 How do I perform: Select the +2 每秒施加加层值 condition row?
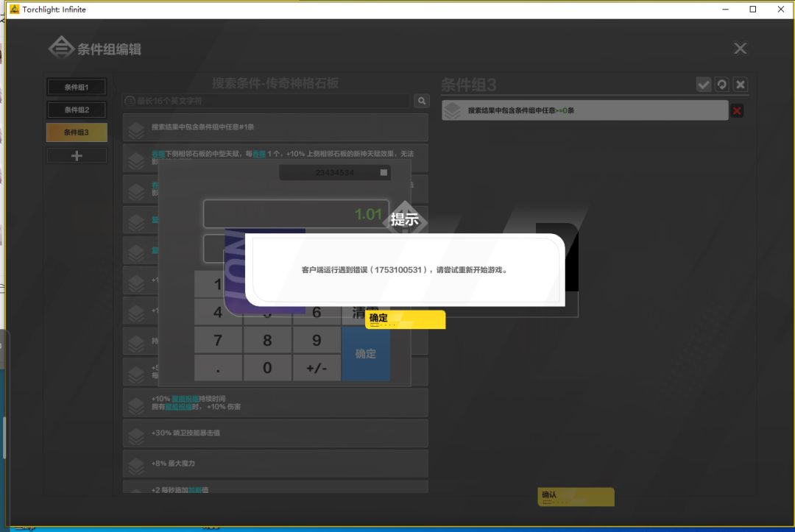click(275, 487)
